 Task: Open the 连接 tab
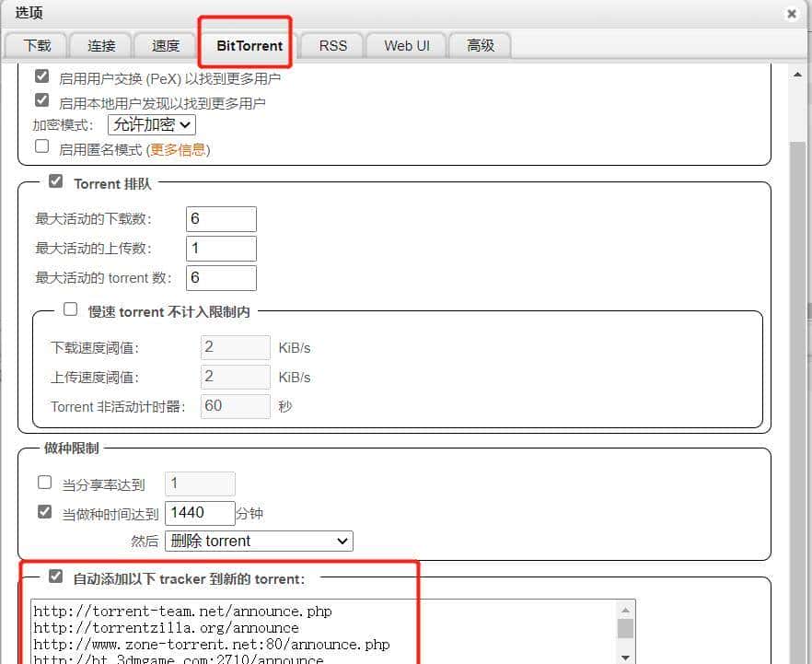tap(101, 45)
